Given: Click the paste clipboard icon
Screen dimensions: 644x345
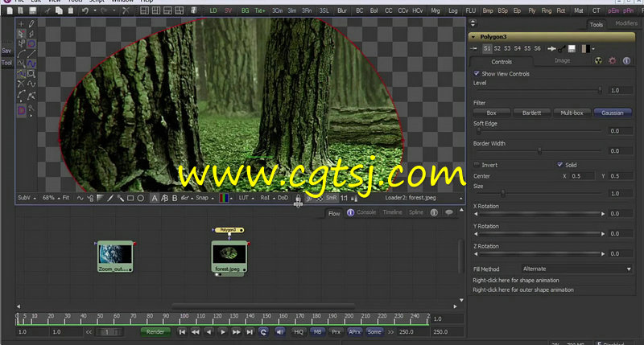Looking at the screenshot, I should coord(70,11).
